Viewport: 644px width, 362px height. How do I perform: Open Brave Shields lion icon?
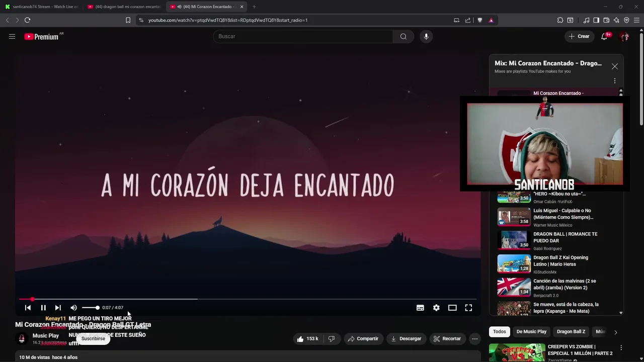(479, 20)
